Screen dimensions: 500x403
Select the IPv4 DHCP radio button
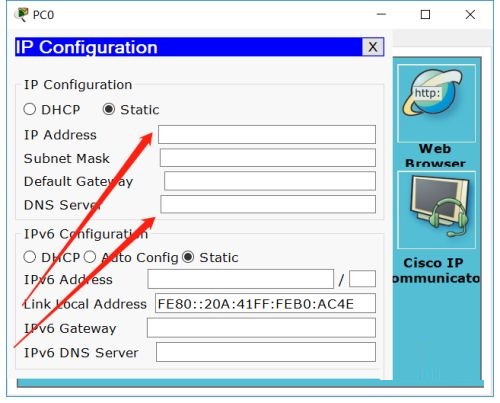pyautogui.click(x=30, y=109)
